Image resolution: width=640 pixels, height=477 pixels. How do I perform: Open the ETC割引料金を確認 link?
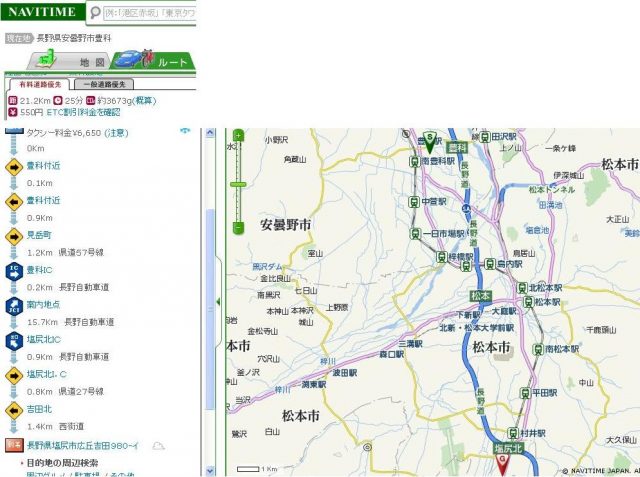84,113
